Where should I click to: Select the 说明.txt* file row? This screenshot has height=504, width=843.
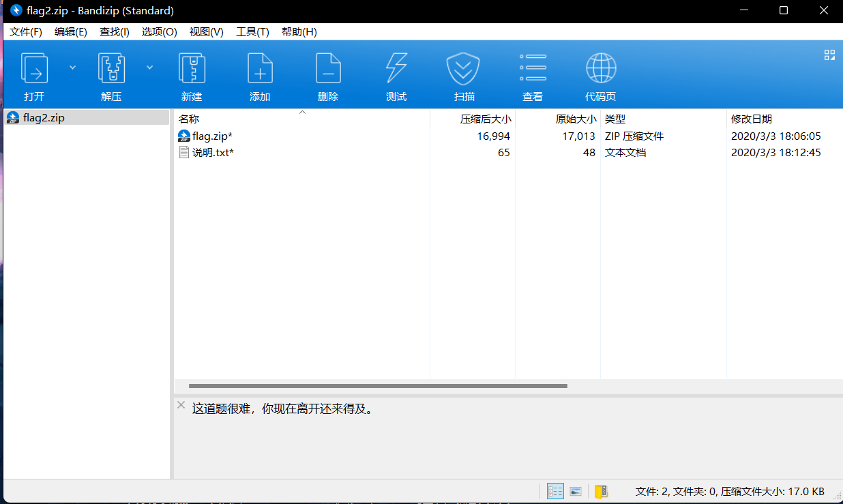pos(508,152)
